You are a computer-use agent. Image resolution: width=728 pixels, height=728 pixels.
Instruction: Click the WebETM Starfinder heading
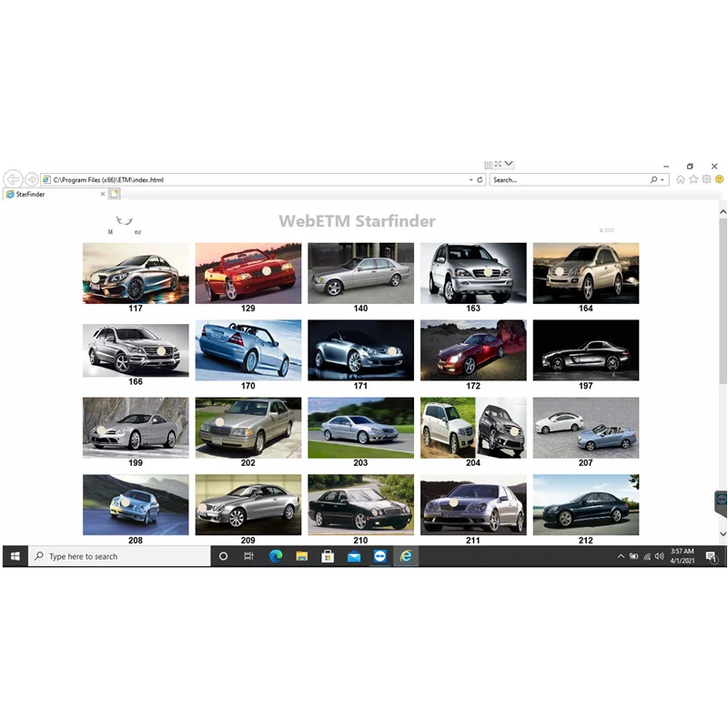(x=357, y=221)
